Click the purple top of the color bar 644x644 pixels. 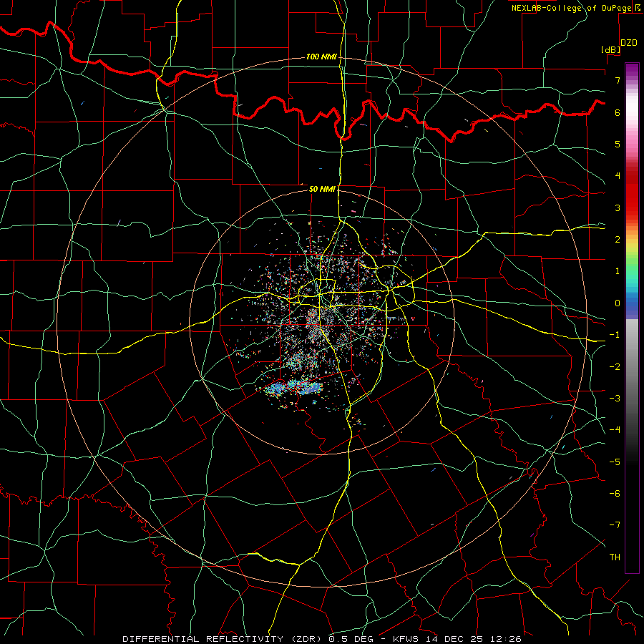pos(632,70)
